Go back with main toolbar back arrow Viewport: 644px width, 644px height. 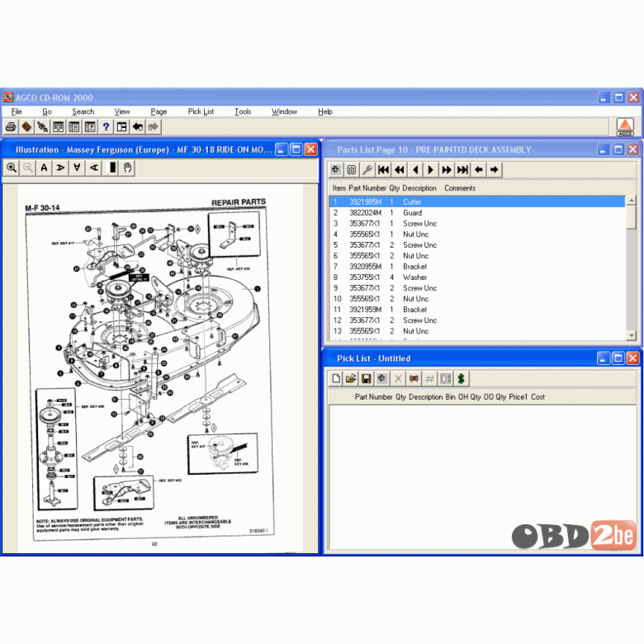tap(138, 127)
